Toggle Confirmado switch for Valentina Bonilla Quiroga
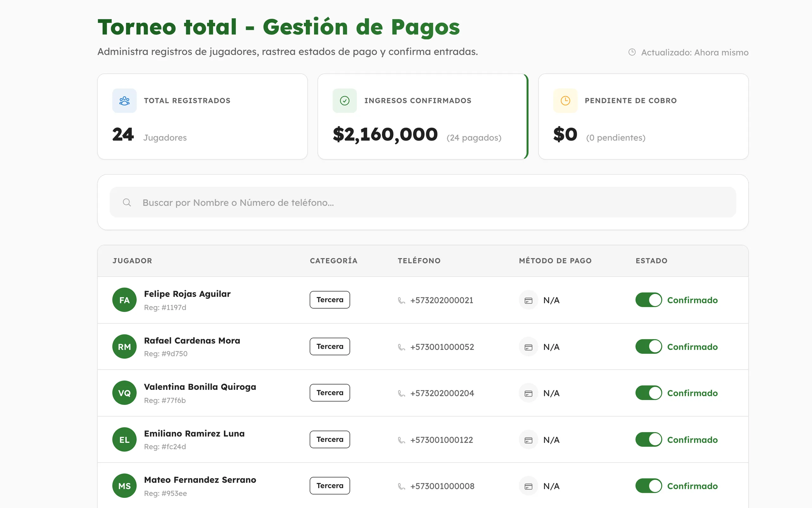The image size is (812, 508). click(x=649, y=393)
